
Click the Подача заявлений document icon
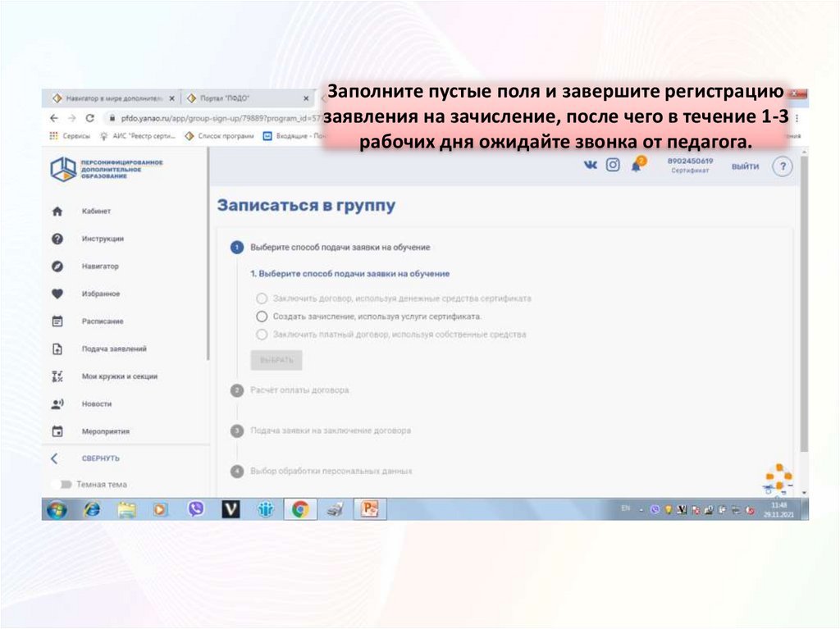coord(57,349)
